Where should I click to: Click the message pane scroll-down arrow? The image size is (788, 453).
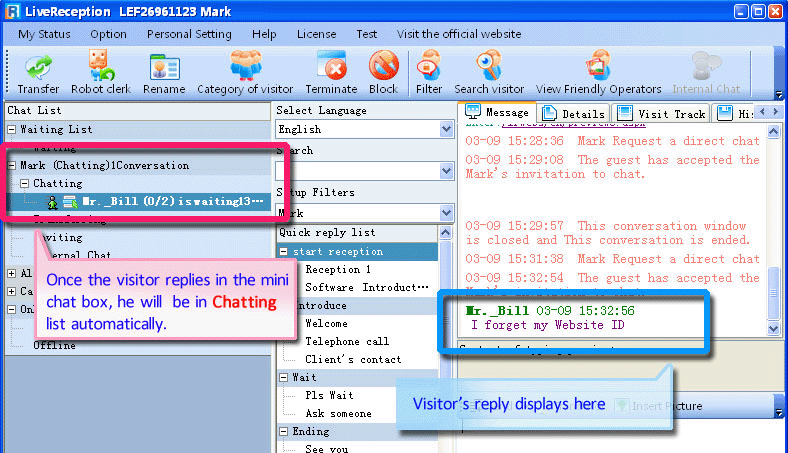773,329
